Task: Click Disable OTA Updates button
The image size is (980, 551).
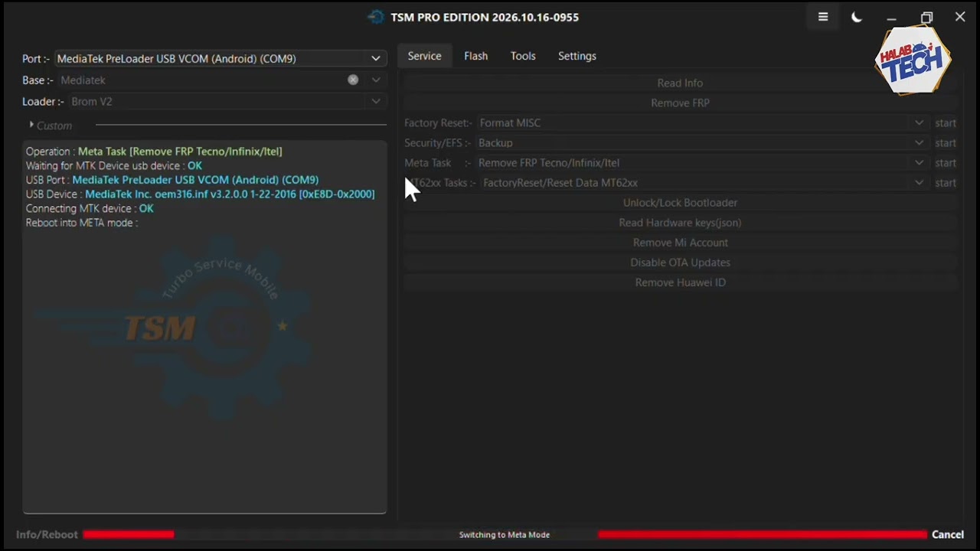Action: pos(680,262)
